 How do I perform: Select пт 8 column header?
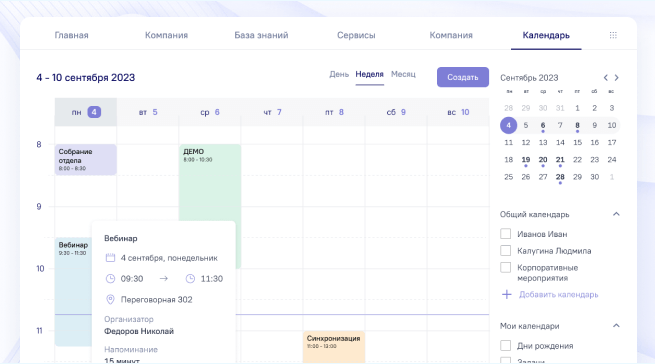pos(334,112)
